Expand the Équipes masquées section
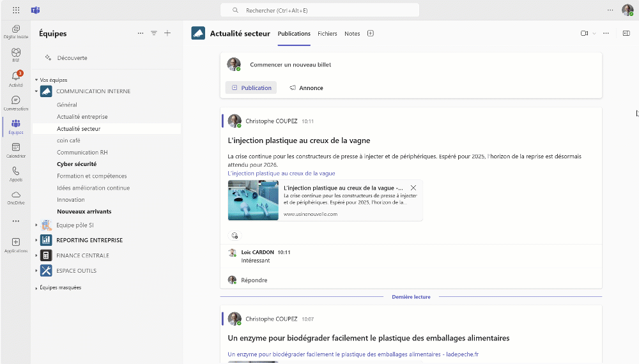The height and width of the screenshot is (364, 639). pyautogui.click(x=36, y=288)
